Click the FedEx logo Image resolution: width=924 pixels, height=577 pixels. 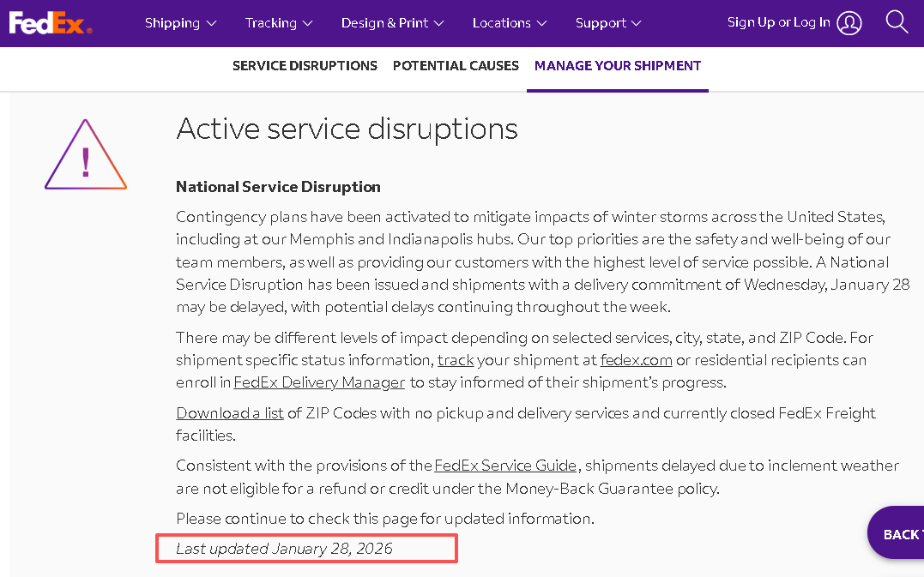[51, 23]
